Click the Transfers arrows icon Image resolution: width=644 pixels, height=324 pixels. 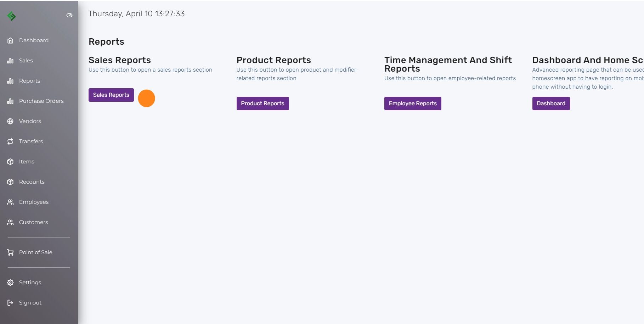point(10,141)
